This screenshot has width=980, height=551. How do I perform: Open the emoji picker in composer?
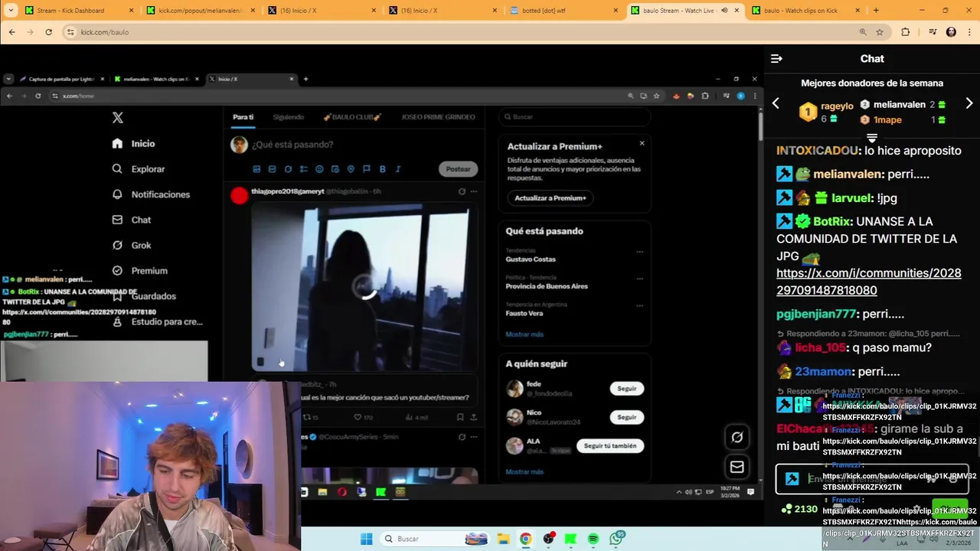coord(319,169)
